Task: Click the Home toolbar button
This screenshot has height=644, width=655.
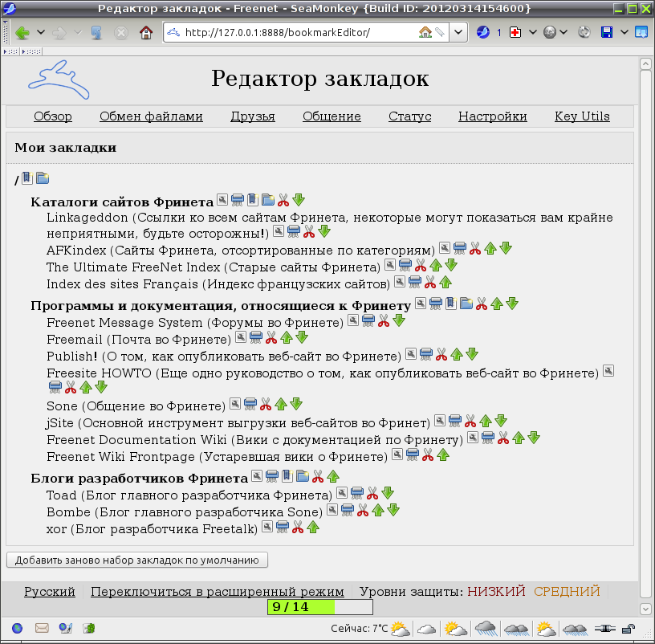Action: (146, 32)
